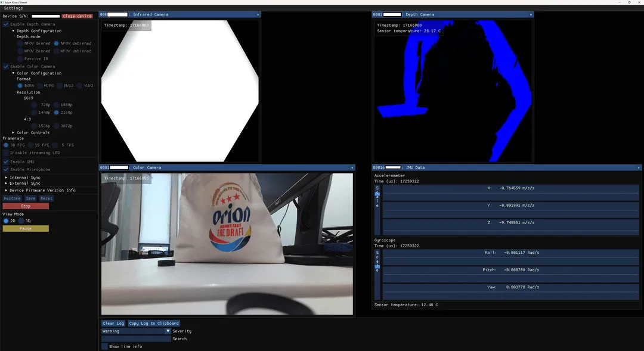
Task: Open the Warning severity dropdown
Action: pyautogui.click(x=136, y=331)
